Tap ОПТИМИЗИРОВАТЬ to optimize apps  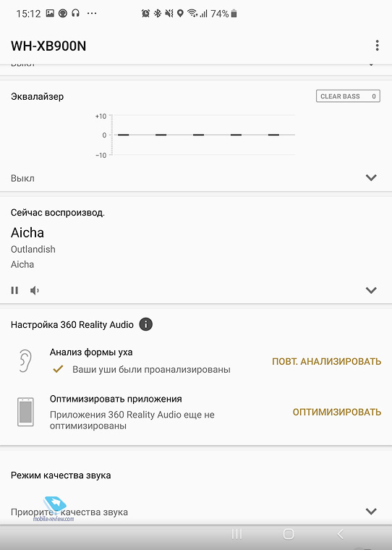(x=337, y=412)
